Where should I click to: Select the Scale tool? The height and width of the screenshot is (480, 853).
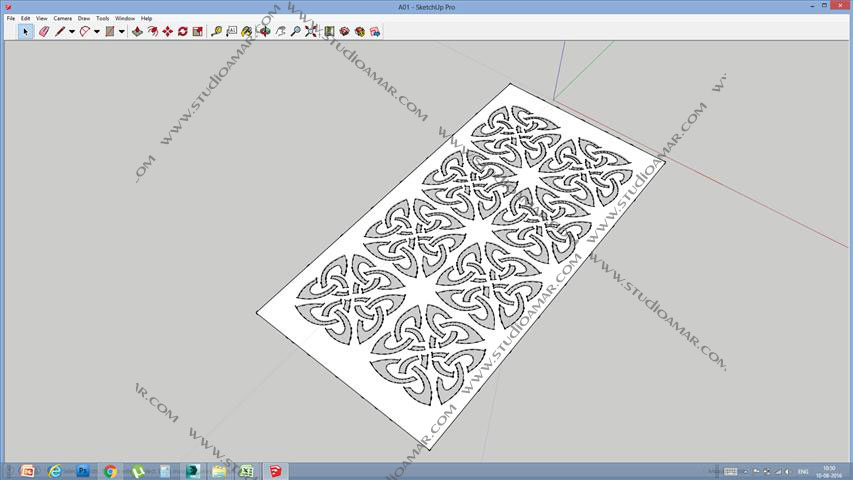pyautogui.click(x=197, y=32)
